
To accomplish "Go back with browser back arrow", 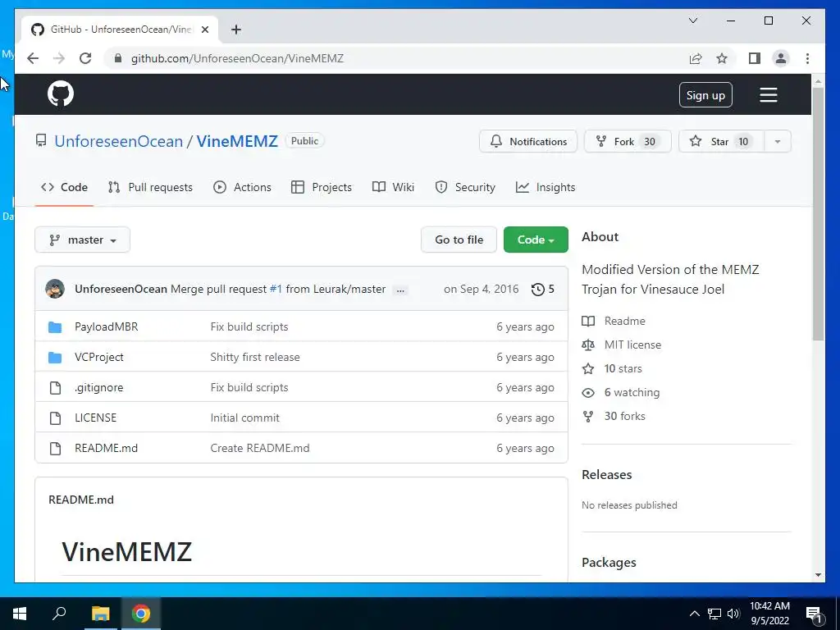I will pos(33,58).
